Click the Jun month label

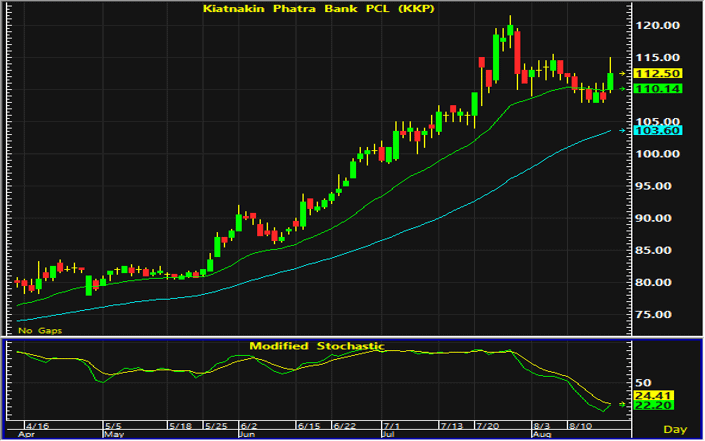click(x=247, y=435)
